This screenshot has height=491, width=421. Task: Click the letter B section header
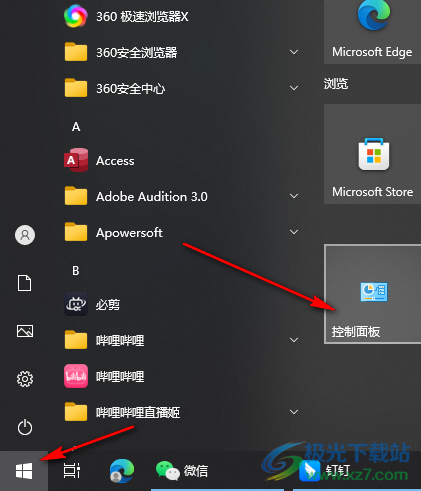[76, 271]
